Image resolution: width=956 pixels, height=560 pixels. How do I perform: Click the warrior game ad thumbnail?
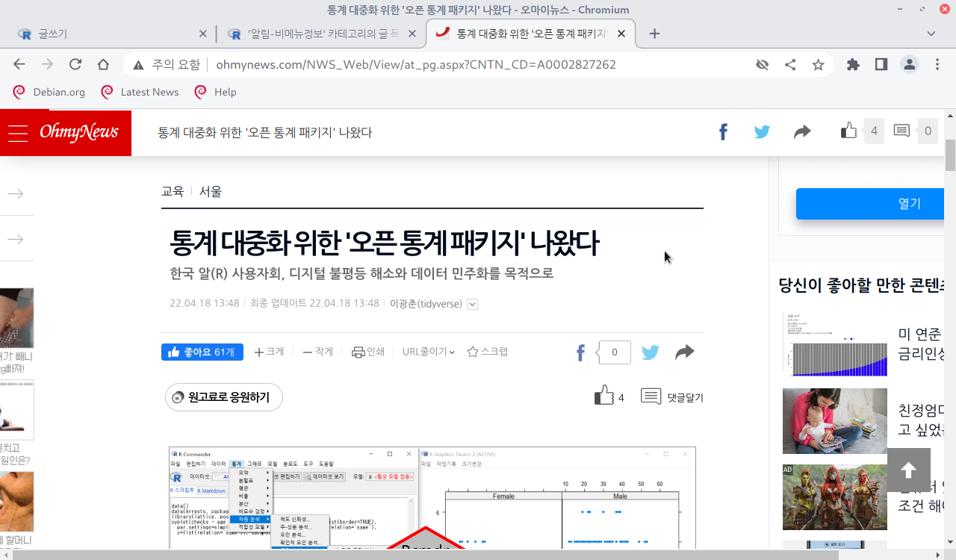[x=835, y=497]
